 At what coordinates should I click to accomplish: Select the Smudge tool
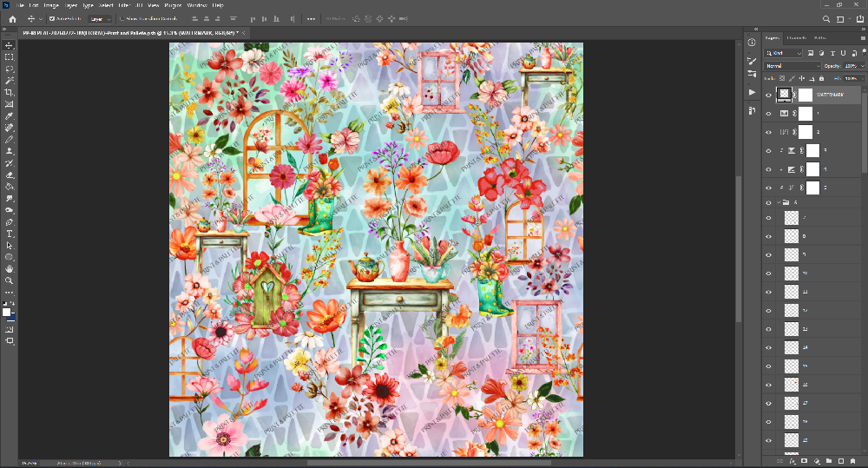[x=10, y=198]
